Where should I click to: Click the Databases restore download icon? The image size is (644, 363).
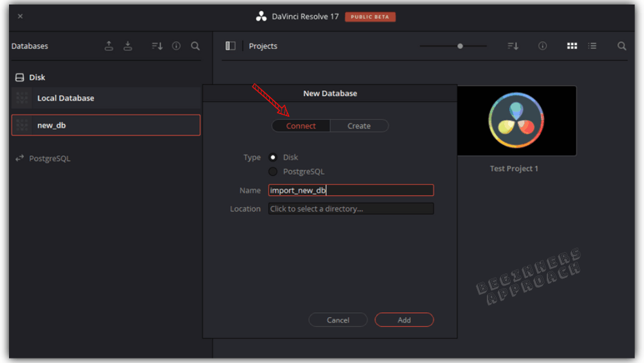pos(128,46)
